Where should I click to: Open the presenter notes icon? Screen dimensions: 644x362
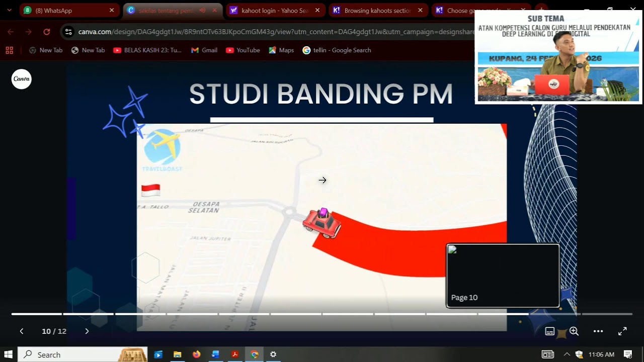(550, 331)
